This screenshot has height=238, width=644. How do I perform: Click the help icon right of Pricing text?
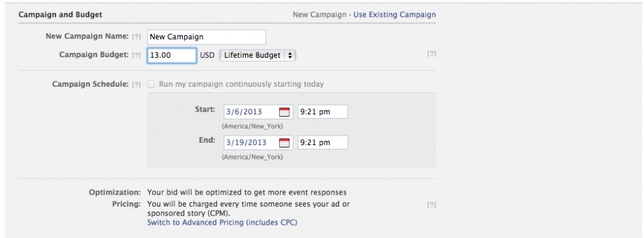point(431,204)
